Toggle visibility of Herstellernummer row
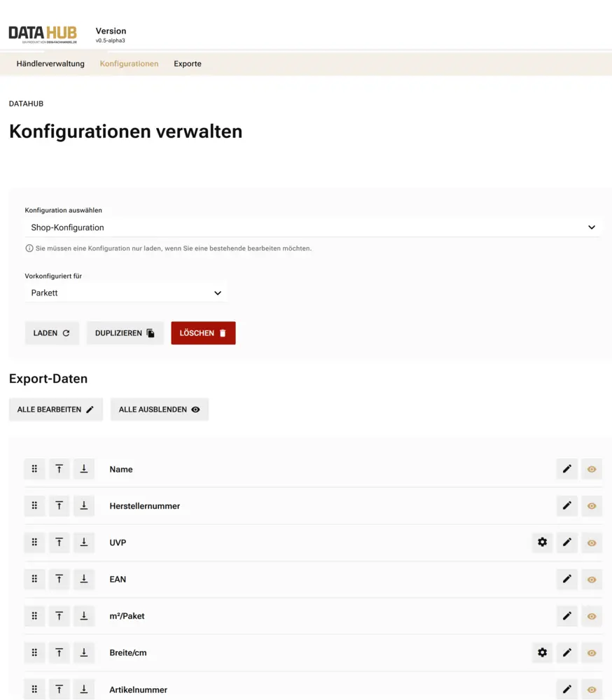 pyautogui.click(x=592, y=505)
